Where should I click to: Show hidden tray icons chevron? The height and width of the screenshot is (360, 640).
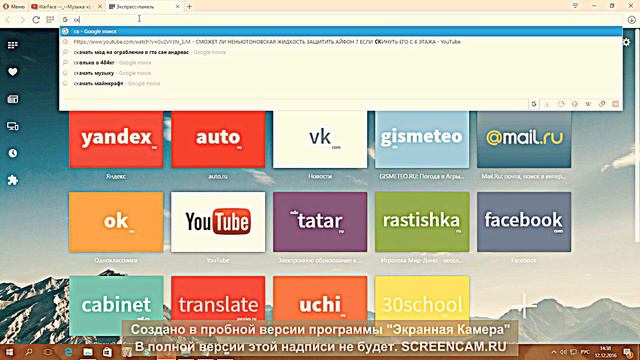click(554, 352)
